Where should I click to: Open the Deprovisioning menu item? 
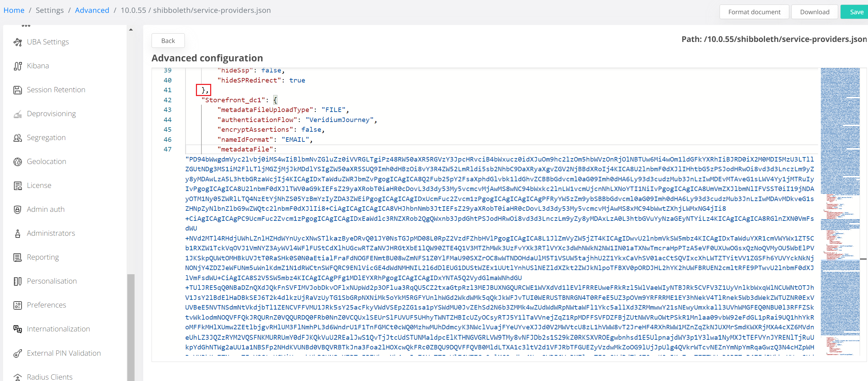pyautogui.click(x=51, y=114)
